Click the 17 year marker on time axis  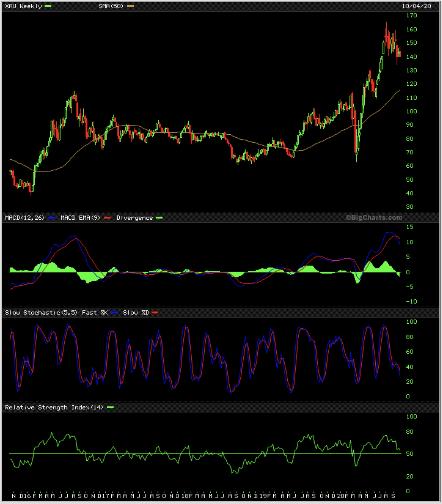tap(106, 496)
